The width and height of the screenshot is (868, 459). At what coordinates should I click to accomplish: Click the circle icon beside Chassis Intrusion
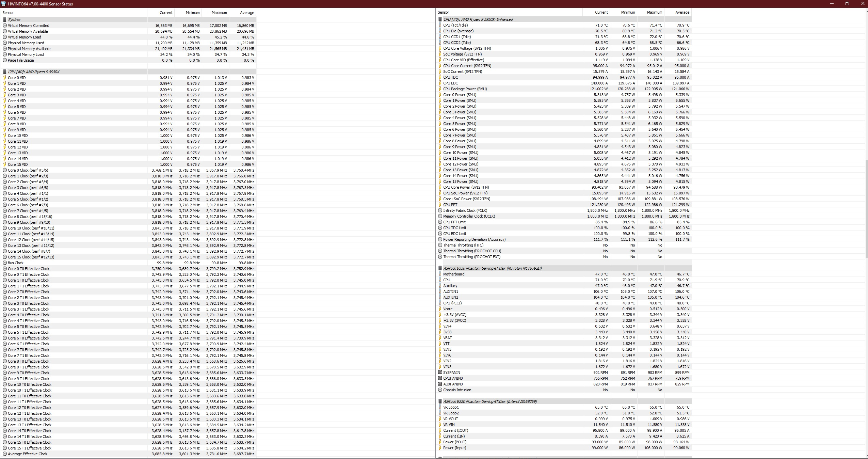pos(440,390)
